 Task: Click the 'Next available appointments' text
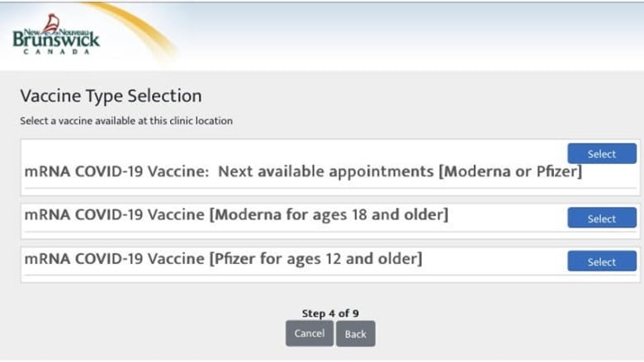(325, 172)
